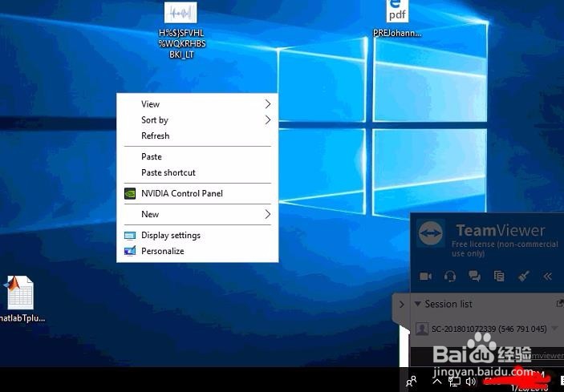The height and width of the screenshot is (392, 564).
Task: Open NVIDIA Control Panel menu entry
Action: click(x=197, y=193)
